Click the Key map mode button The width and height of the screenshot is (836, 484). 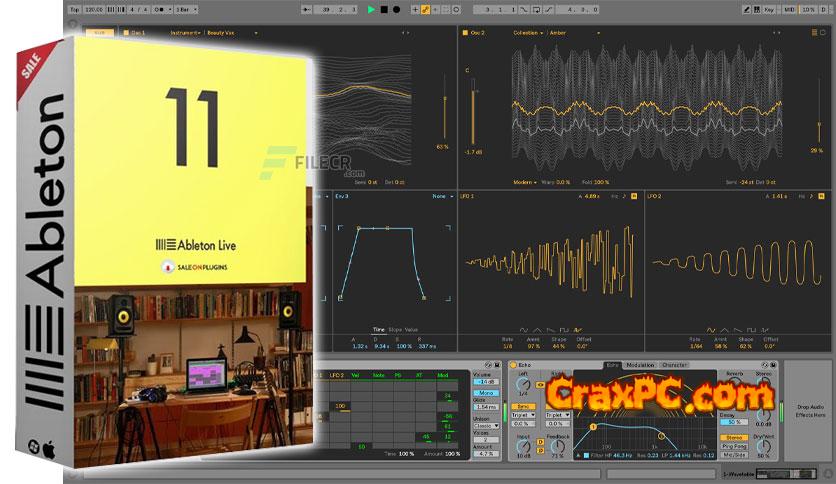pyautogui.click(x=768, y=9)
